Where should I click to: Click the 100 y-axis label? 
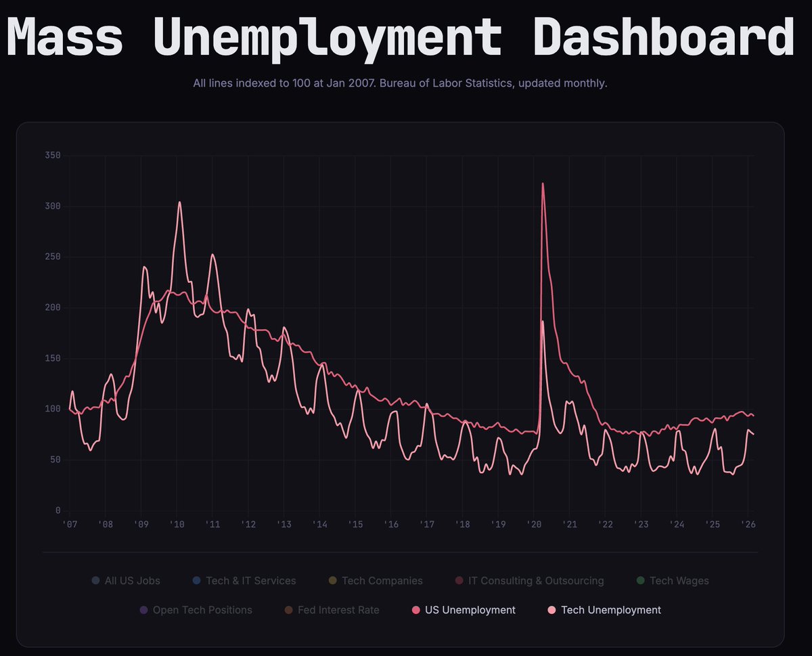tap(53, 409)
